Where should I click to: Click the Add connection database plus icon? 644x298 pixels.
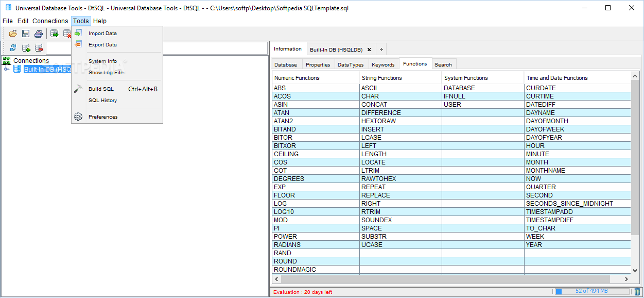pos(26,48)
